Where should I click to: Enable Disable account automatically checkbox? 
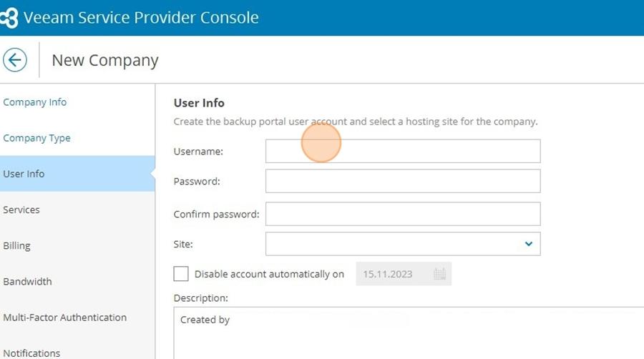pyautogui.click(x=181, y=274)
